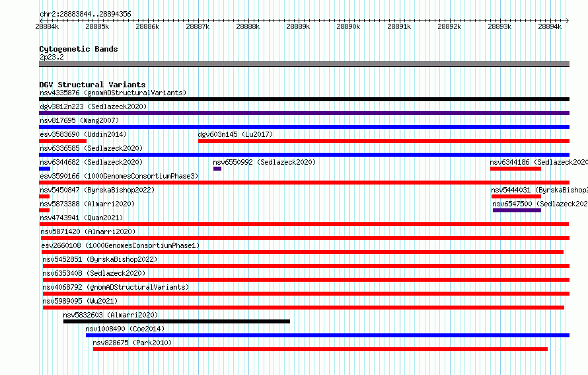The width and height of the screenshot is (588, 375).
Task: Click nsv6344682 (Sedlazeck2020) label
Action: [91, 162]
